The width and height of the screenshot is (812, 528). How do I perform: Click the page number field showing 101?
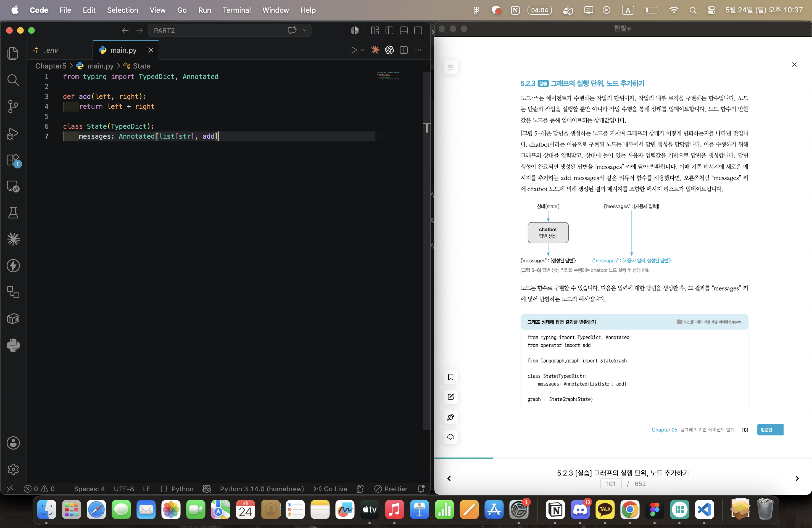coord(611,484)
